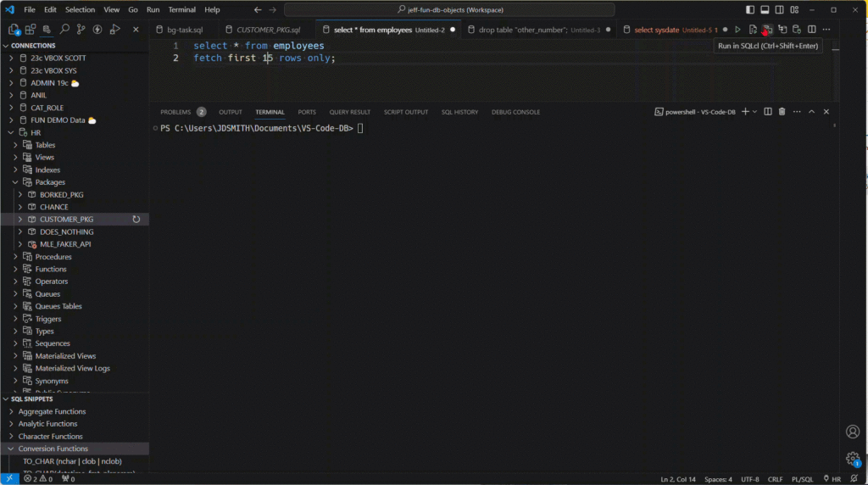Open the Manage settings gear
The image size is (868, 485).
click(853, 458)
